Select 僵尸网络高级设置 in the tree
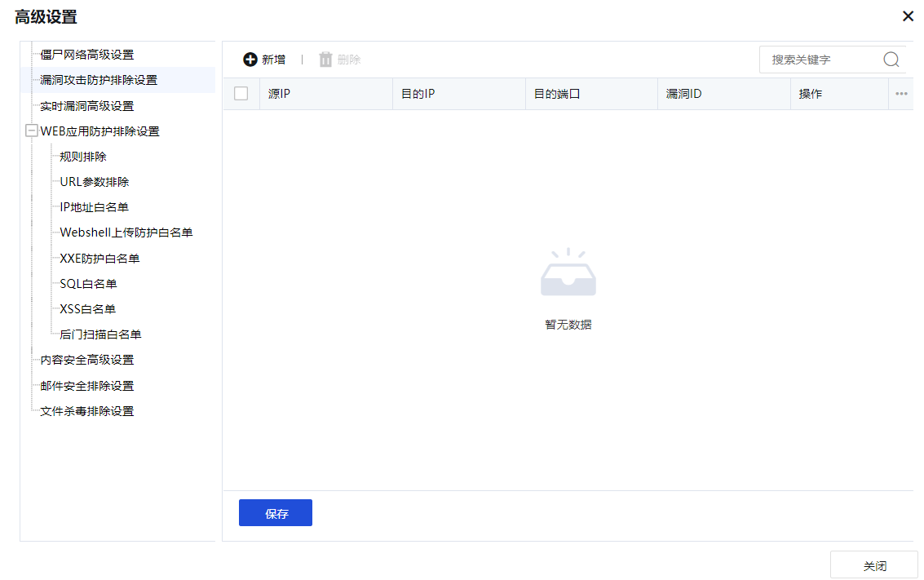The width and height of the screenshot is (924, 580). point(86,55)
